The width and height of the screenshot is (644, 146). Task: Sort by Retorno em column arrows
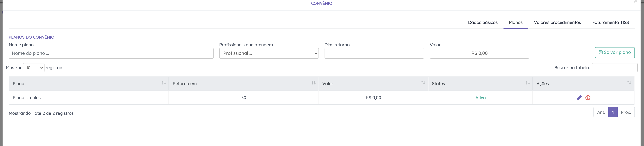tap(313, 83)
